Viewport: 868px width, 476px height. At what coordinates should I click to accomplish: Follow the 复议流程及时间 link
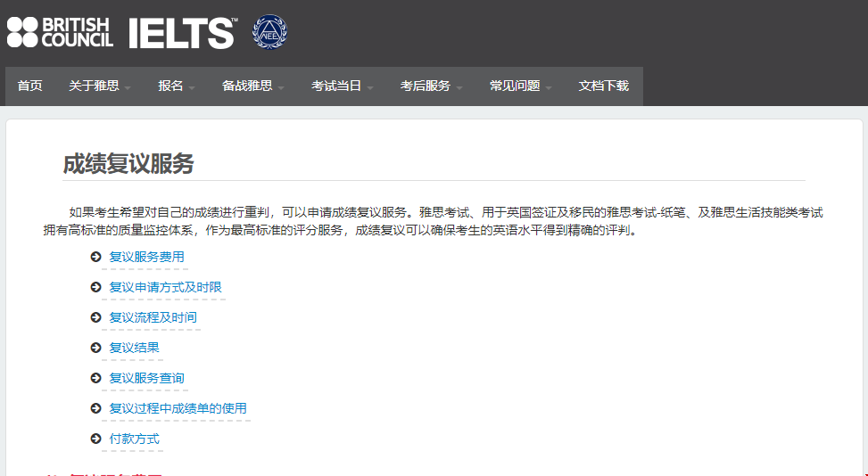[153, 318]
